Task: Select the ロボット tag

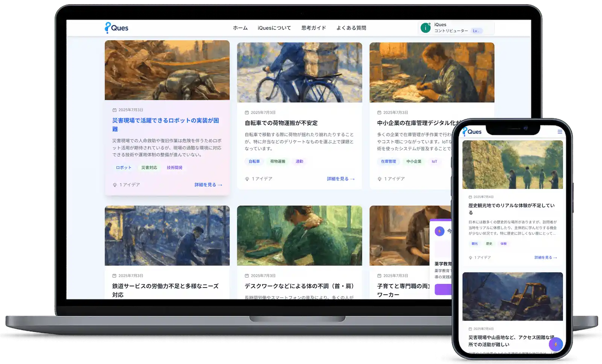Action: pos(123,168)
